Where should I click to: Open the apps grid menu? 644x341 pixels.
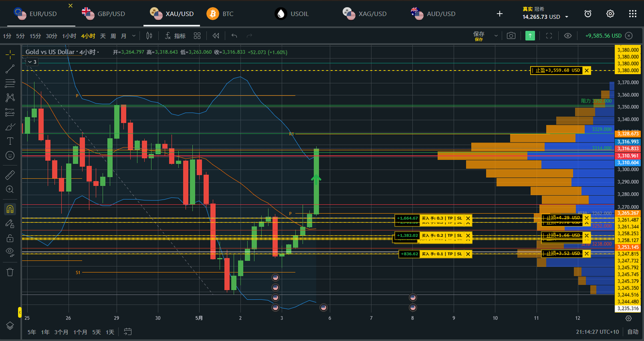click(x=632, y=13)
